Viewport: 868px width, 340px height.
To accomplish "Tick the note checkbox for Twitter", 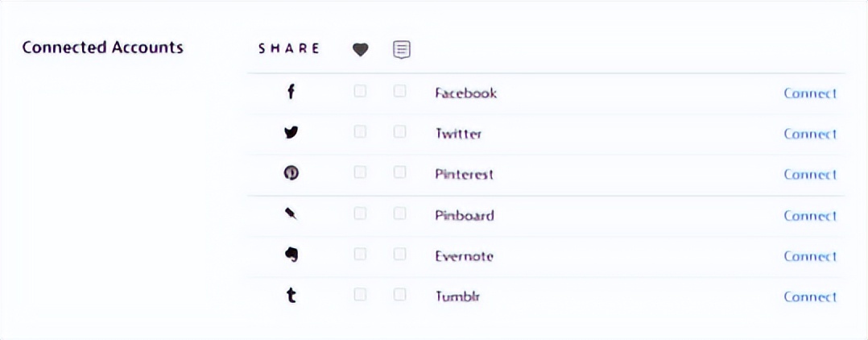I will 399,132.
